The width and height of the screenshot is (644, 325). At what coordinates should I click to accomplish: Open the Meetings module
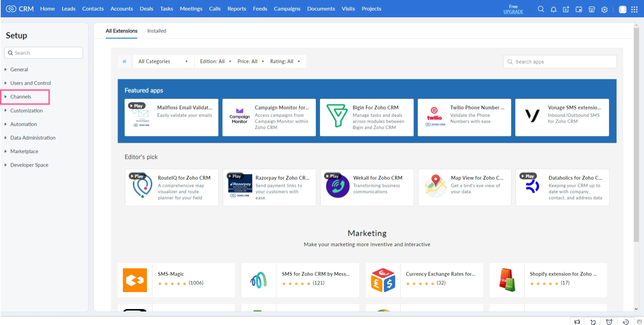pyautogui.click(x=191, y=9)
